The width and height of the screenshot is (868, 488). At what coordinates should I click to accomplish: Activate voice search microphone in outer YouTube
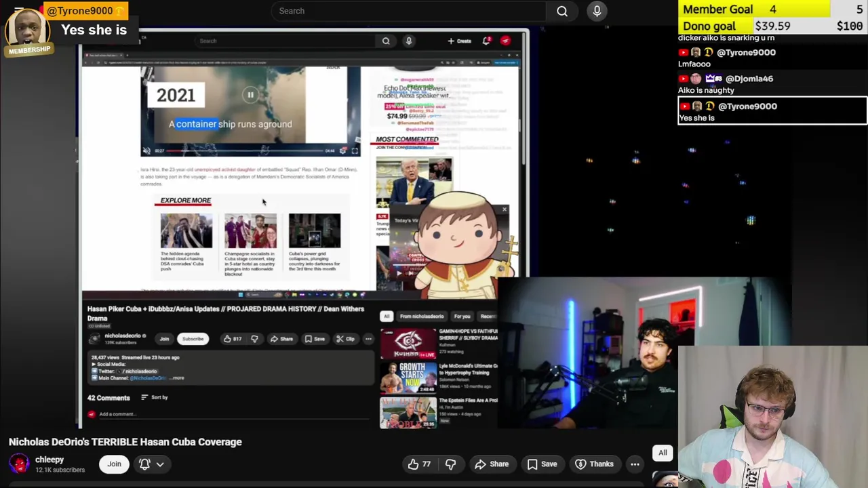597,11
